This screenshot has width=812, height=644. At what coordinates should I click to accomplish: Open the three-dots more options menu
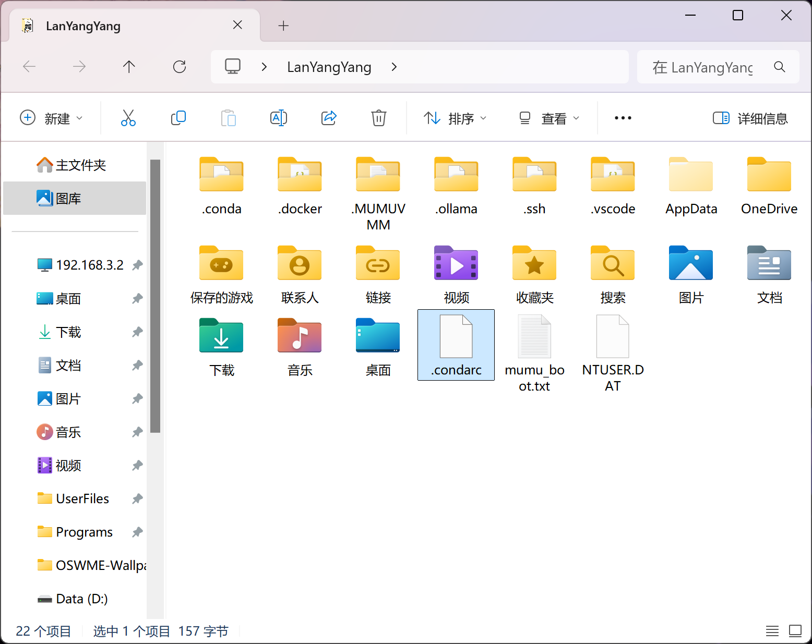click(623, 118)
